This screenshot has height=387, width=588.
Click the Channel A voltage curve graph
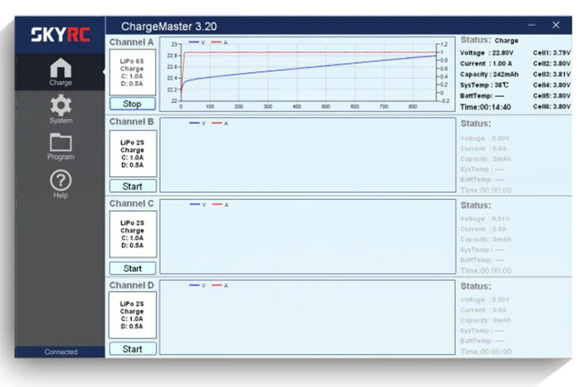pyautogui.click(x=307, y=74)
